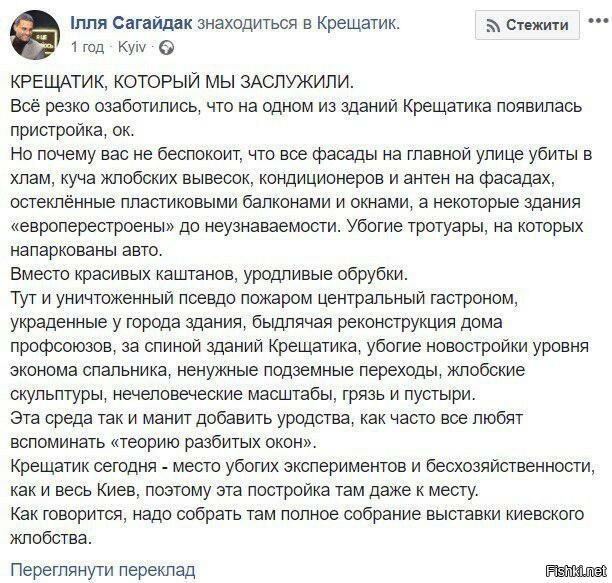Open Ілля Сагайдак profile name link
Screen dimensions: 612x583
click(131, 23)
